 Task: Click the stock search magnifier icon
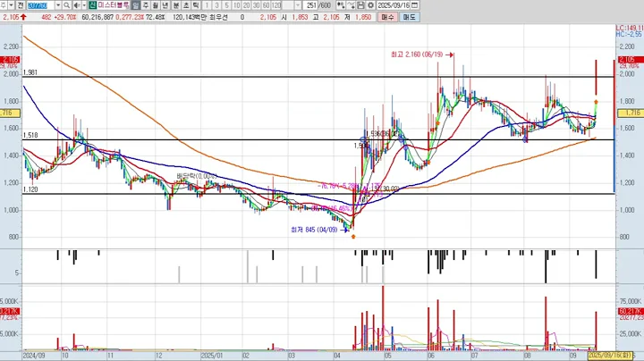coord(66,5)
